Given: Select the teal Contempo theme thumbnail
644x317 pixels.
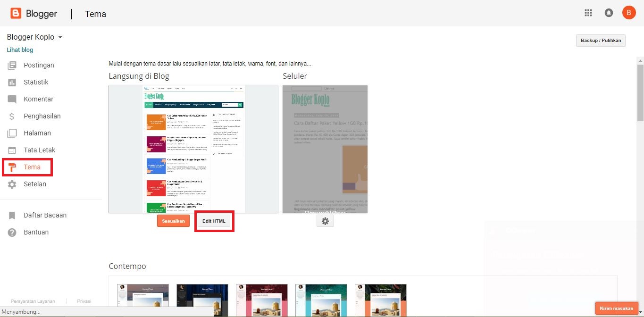Looking at the screenshot, I should pyautogui.click(x=321, y=300).
